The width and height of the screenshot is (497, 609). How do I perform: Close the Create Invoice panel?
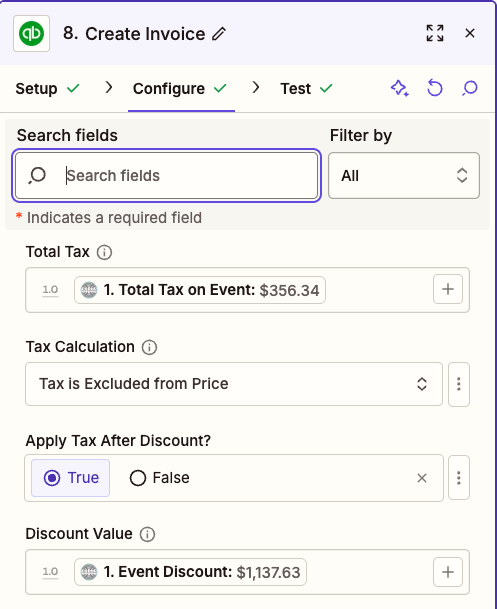click(470, 33)
